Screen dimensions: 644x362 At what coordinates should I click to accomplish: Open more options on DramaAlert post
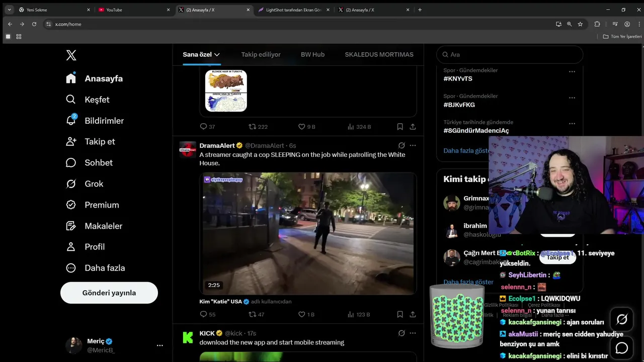pyautogui.click(x=413, y=145)
